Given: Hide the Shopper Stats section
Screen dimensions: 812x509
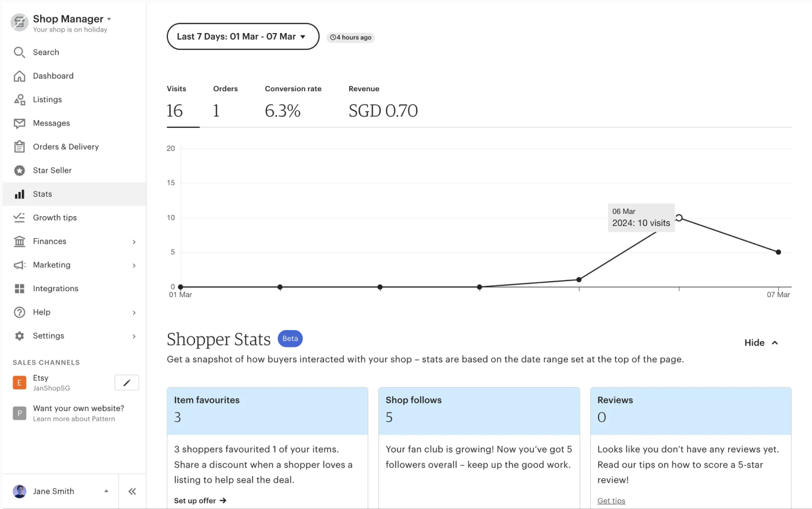Looking at the screenshot, I should [x=761, y=343].
